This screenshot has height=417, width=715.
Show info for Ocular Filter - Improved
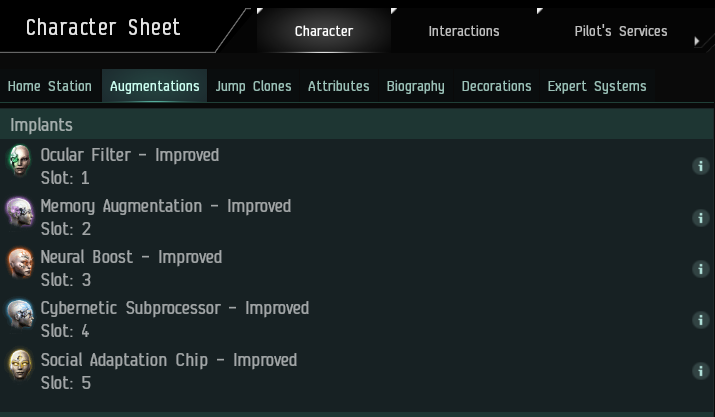[x=700, y=166]
